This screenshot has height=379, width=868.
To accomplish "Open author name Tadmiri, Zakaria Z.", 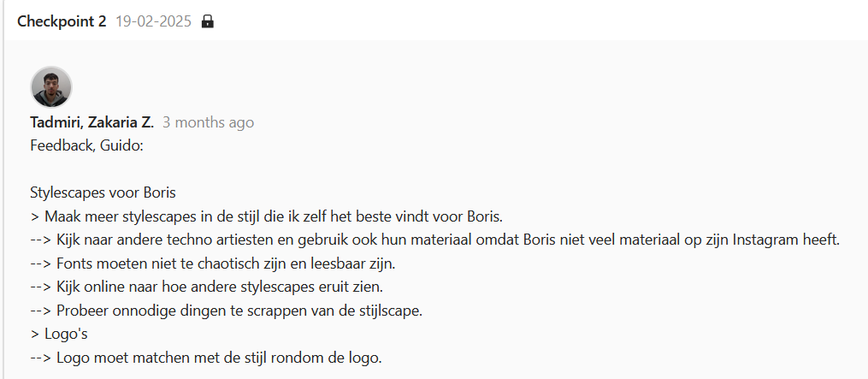I will pyautogui.click(x=92, y=122).
